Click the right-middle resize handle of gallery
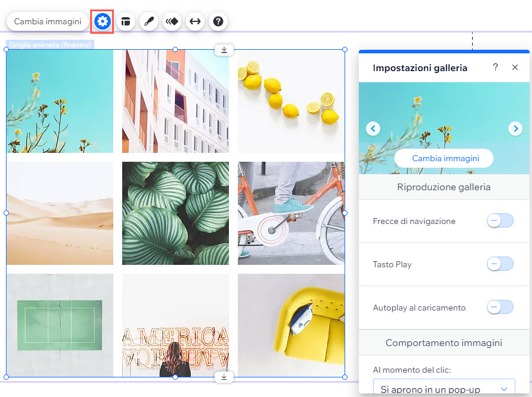532x397 pixels. 345,213
